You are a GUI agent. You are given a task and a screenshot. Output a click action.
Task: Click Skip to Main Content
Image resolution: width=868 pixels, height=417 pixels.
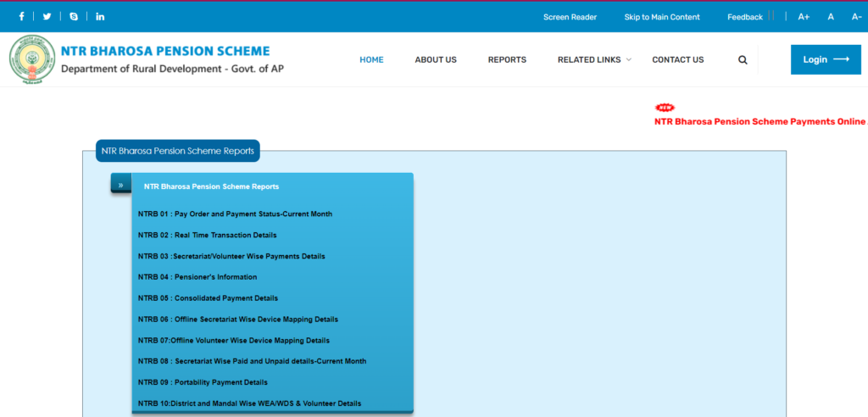click(662, 17)
